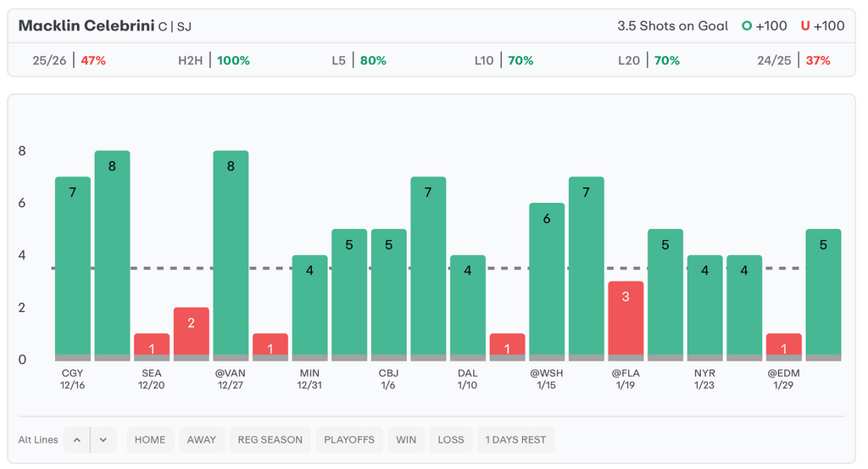
Task: Click the @VAN 12/27 bar showing 8
Action: click(x=231, y=254)
